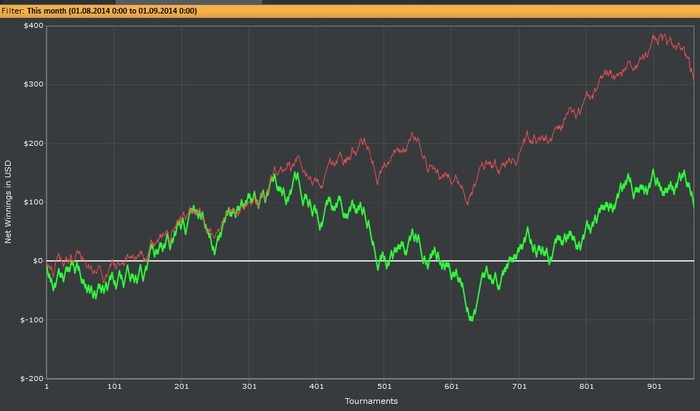
Task: Click the $300 y-axis label
Action: [x=33, y=84]
